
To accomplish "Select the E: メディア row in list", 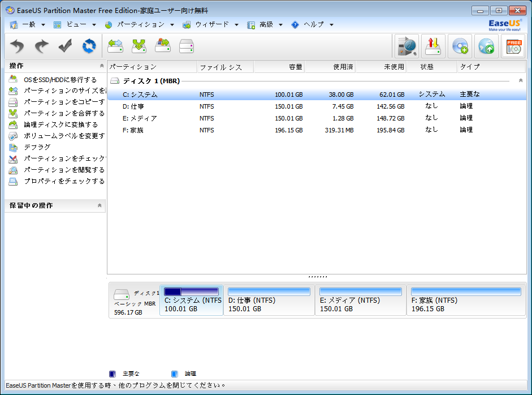I will (x=317, y=118).
